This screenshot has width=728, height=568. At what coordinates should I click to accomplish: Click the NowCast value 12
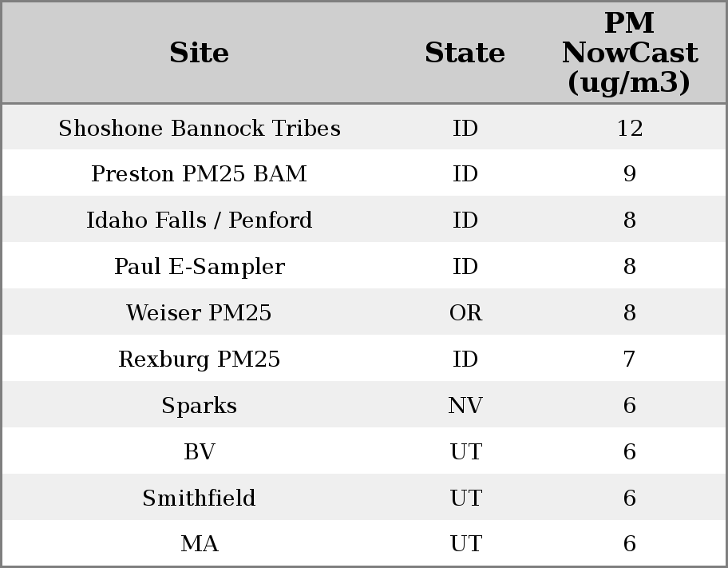tap(629, 128)
